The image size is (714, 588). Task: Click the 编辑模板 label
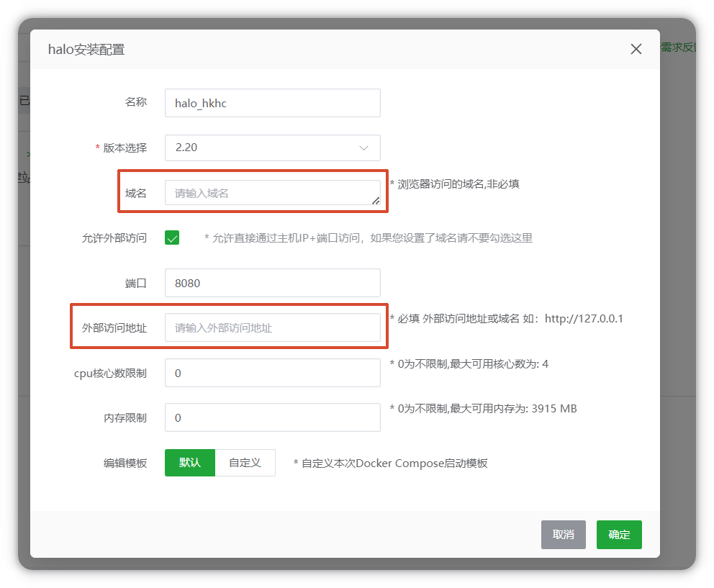tap(125, 463)
